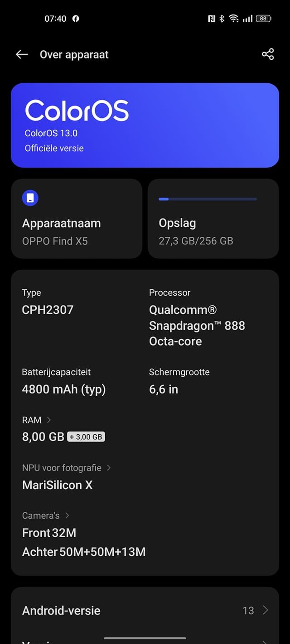290x644 pixels.
Task: Tap the mobile signal strength icon
Action: click(247, 19)
